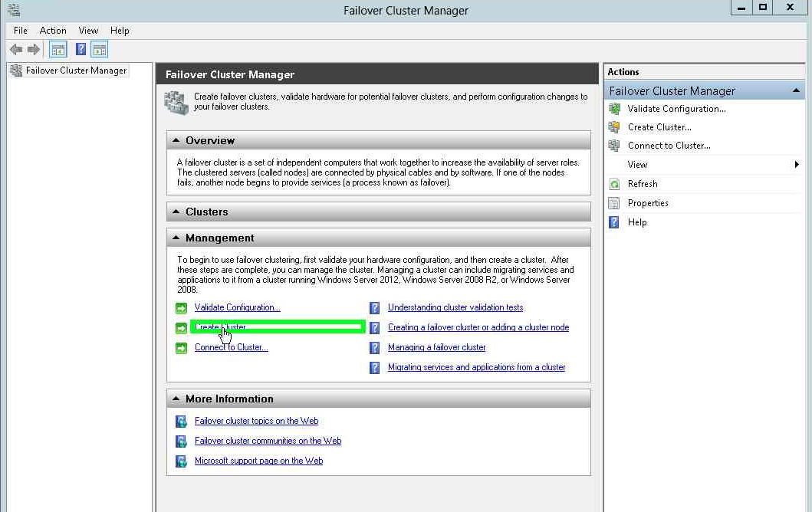The height and width of the screenshot is (512, 812).
Task: Click green arrow icon beside Create Cluster link
Action: 181,328
